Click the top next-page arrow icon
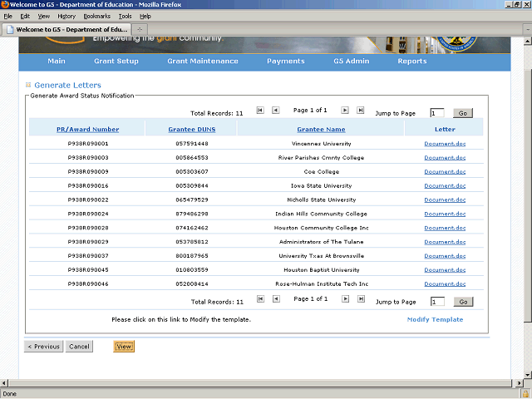Screen dimensions: 532x399 345,110
